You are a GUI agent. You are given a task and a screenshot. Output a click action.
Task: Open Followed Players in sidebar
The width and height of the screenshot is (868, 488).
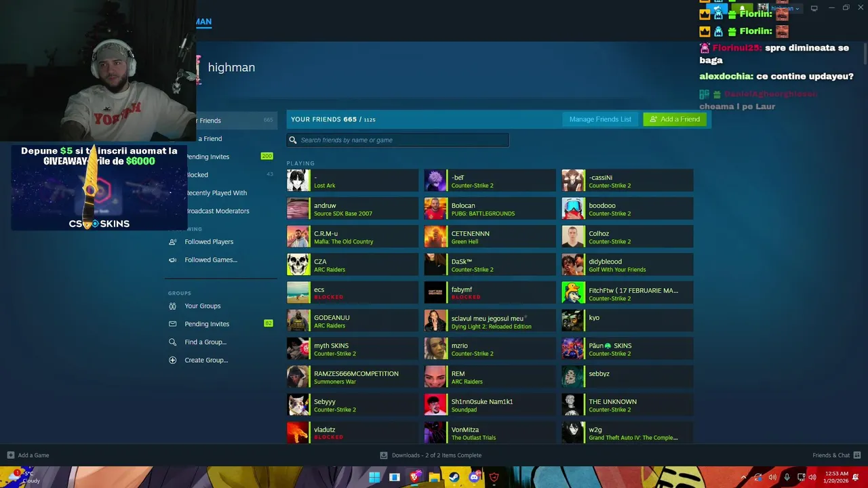tap(209, 242)
